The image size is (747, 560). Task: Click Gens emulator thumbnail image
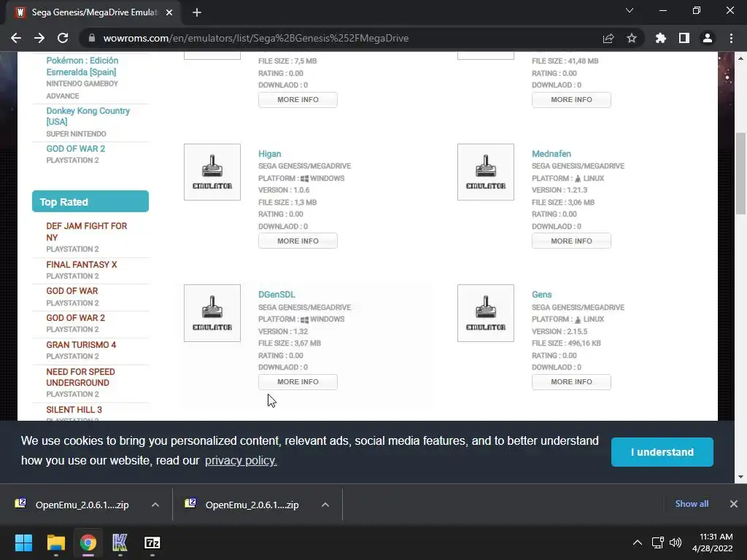[x=485, y=313]
